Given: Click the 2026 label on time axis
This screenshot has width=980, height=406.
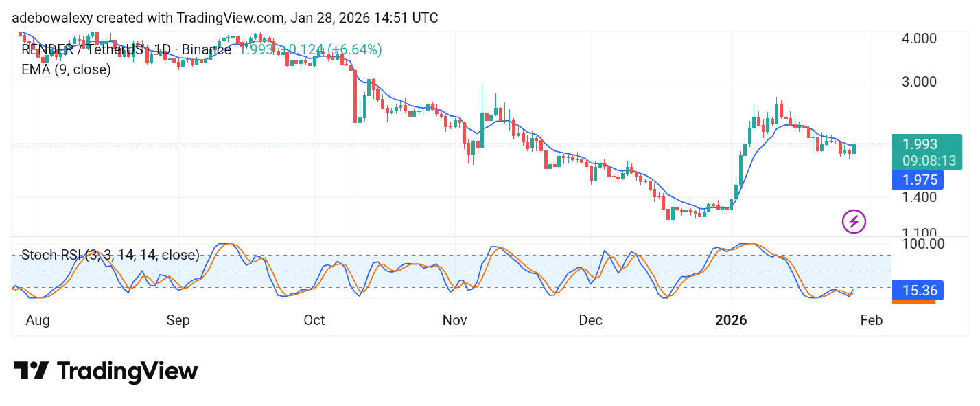Looking at the screenshot, I should point(731,320).
